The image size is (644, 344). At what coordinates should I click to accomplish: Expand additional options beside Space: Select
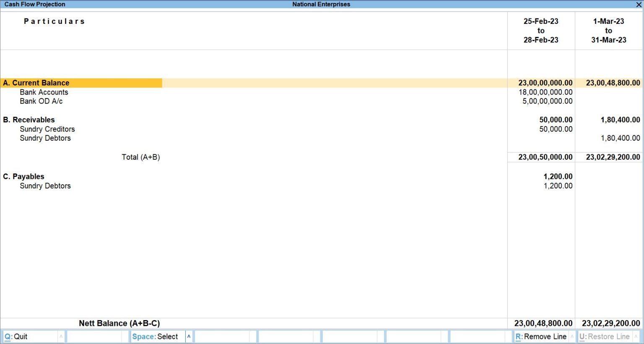(189, 336)
